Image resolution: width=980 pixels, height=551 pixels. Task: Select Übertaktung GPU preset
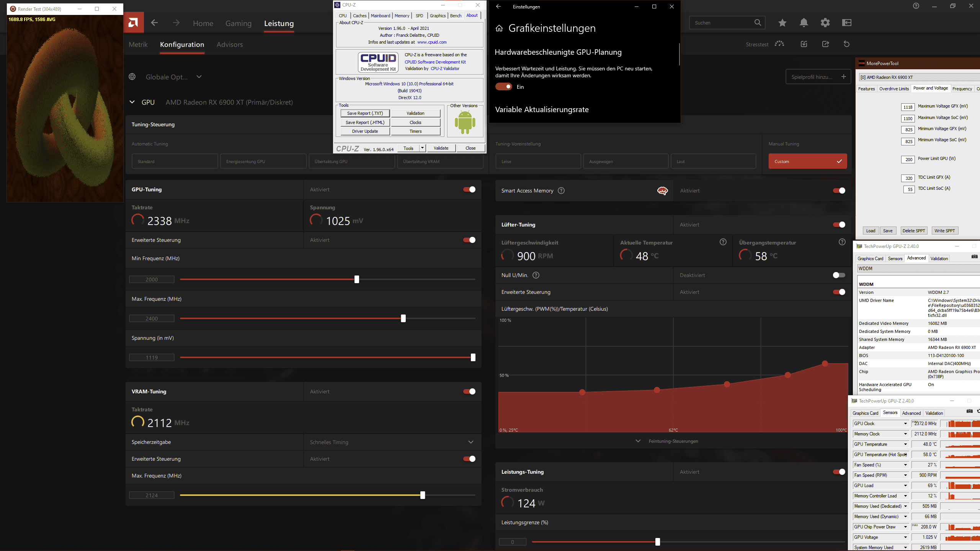click(x=351, y=161)
